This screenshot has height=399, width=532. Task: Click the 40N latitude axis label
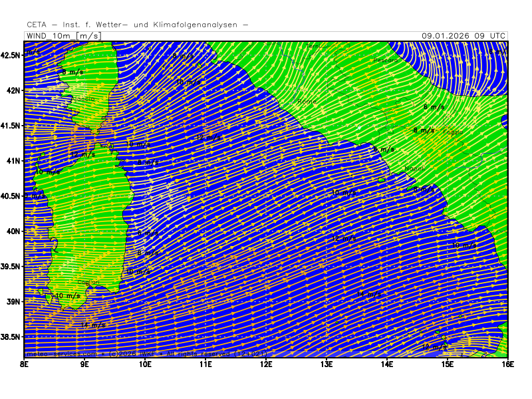tap(13, 231)
